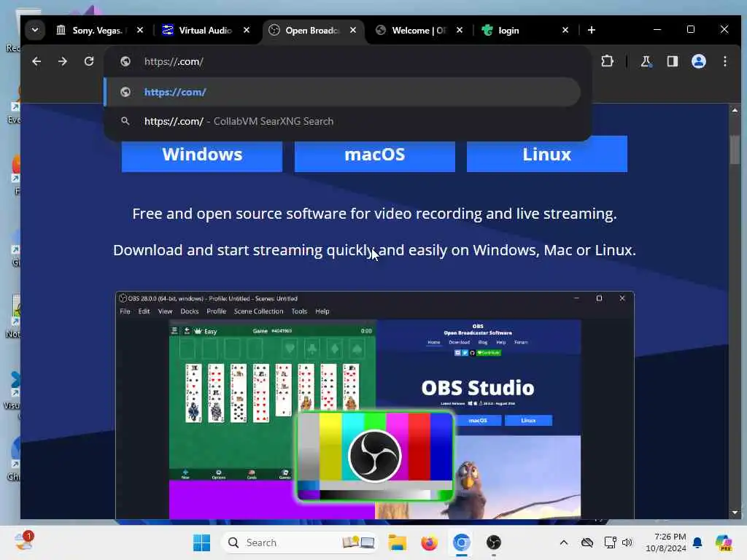Click the scrollbar down arrow

[735, 513]
